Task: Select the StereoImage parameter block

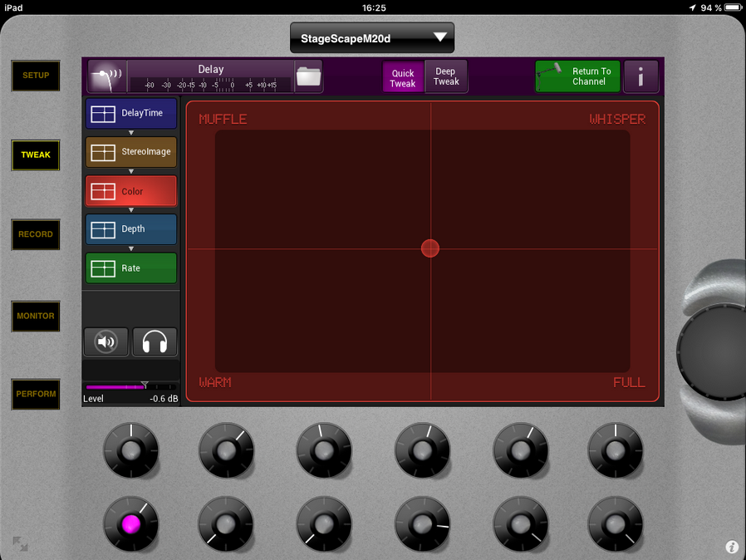Action: tap(131, 152)
